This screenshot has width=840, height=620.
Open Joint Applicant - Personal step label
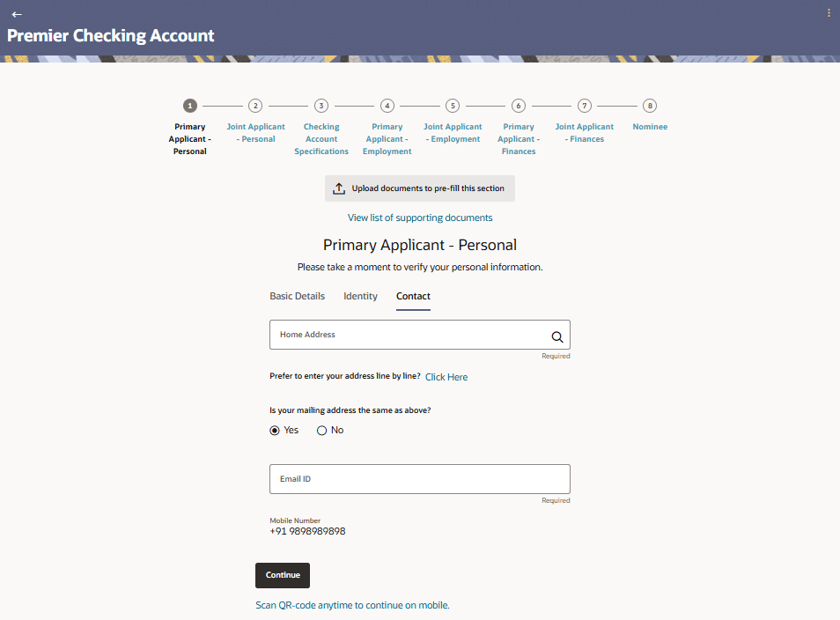tap(255, 133)
